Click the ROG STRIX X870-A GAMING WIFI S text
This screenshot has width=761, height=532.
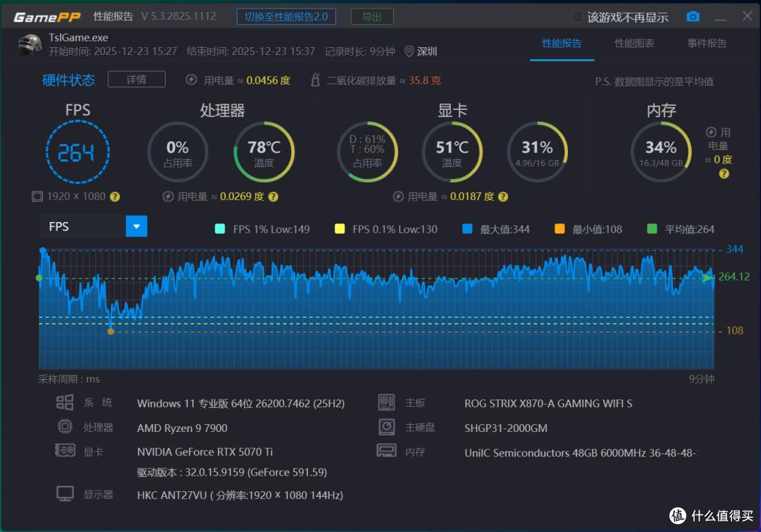[x=548, y=403]
